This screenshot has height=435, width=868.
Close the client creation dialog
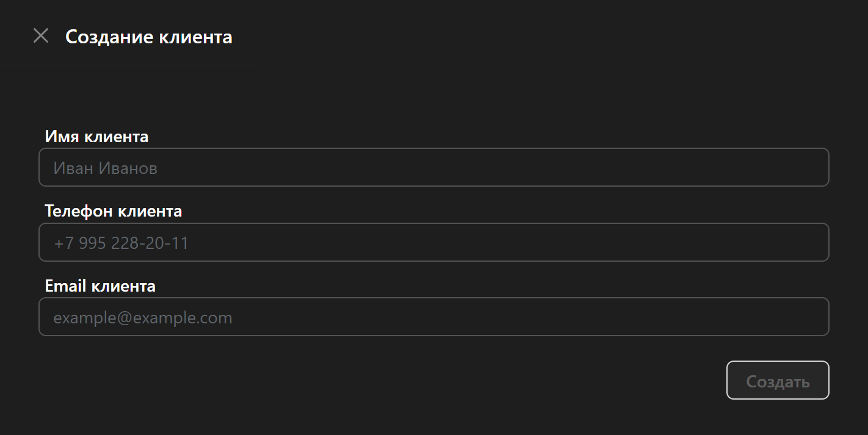(41, 36)
